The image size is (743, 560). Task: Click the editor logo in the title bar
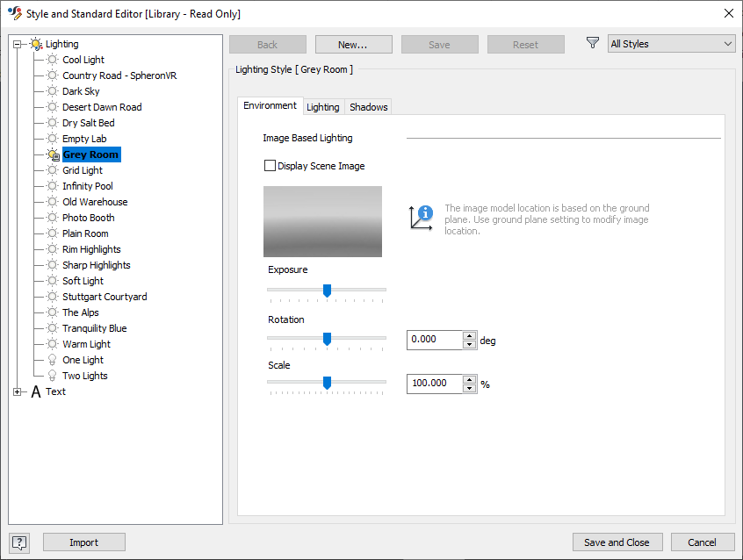tap(13, 12)
